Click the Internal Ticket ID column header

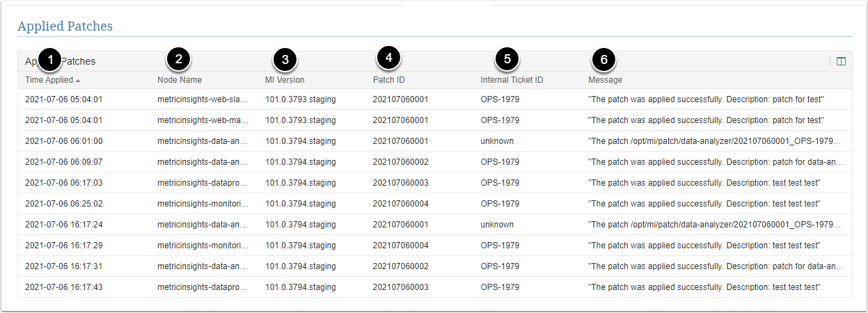tap(512, 80)
